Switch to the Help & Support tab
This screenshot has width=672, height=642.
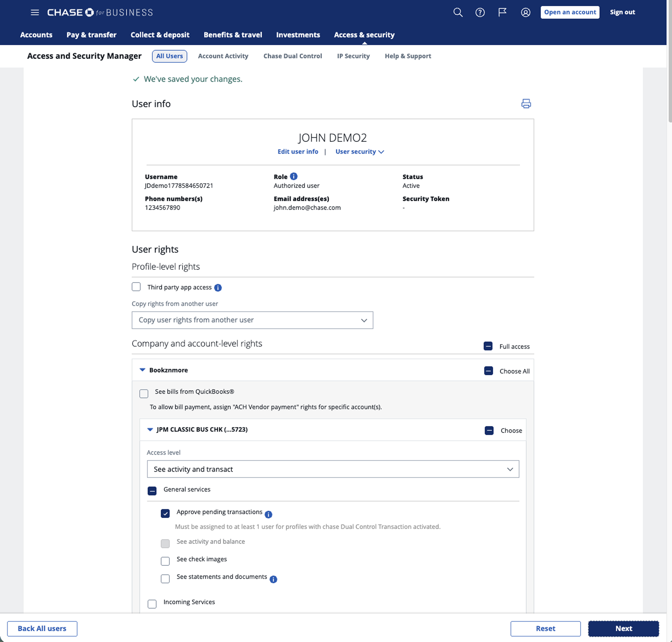click(408, 56)
